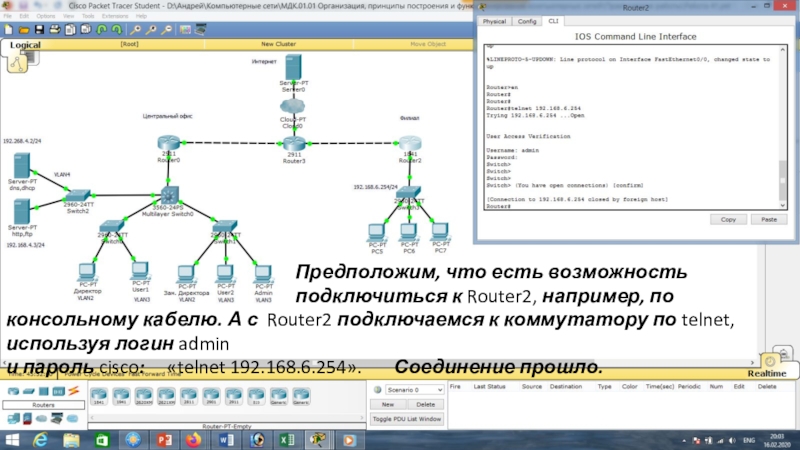Image resolution: width=800 pixels, height=450 pixels.
Task: Click New scenario button
Action: [x=388, y=405]
